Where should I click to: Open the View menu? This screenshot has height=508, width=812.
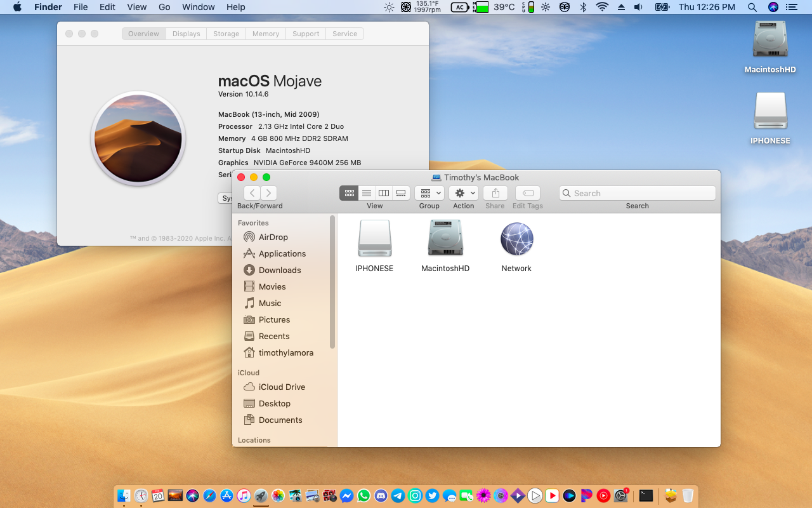(137, 7)
